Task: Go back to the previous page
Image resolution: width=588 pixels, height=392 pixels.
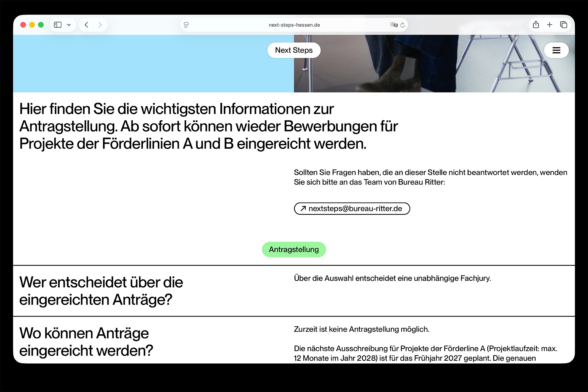Action: point(87,25)
